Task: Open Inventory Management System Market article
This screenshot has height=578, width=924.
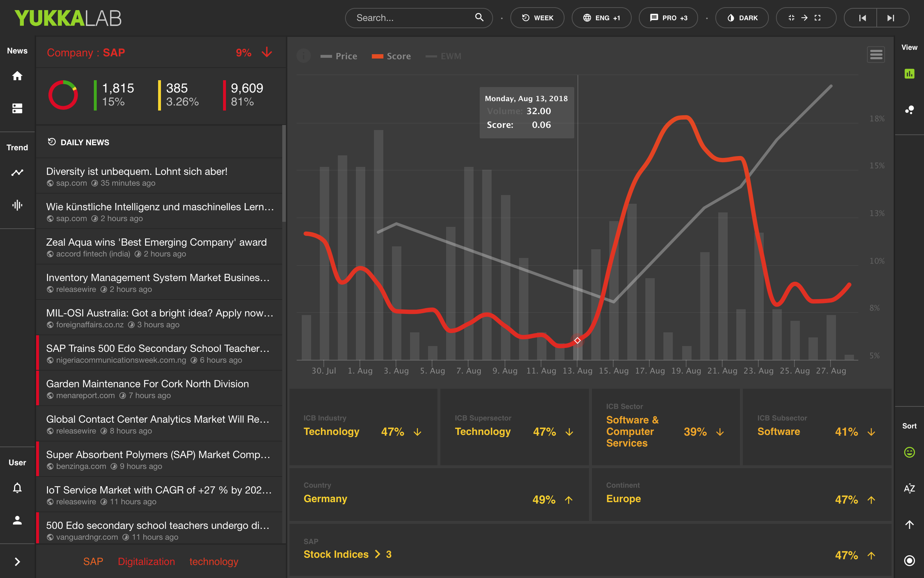Action: coord(159,282)
